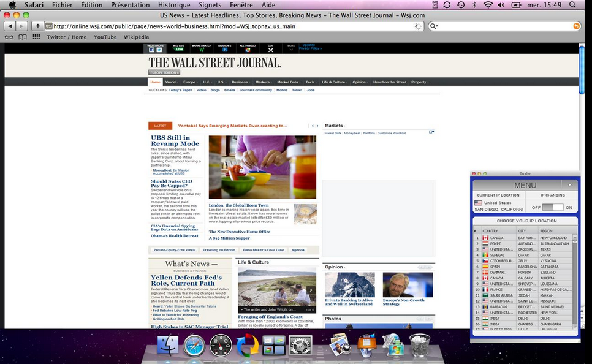Go forward using Safari's forward arrow

pyautogui.click(x=21, y=26)
